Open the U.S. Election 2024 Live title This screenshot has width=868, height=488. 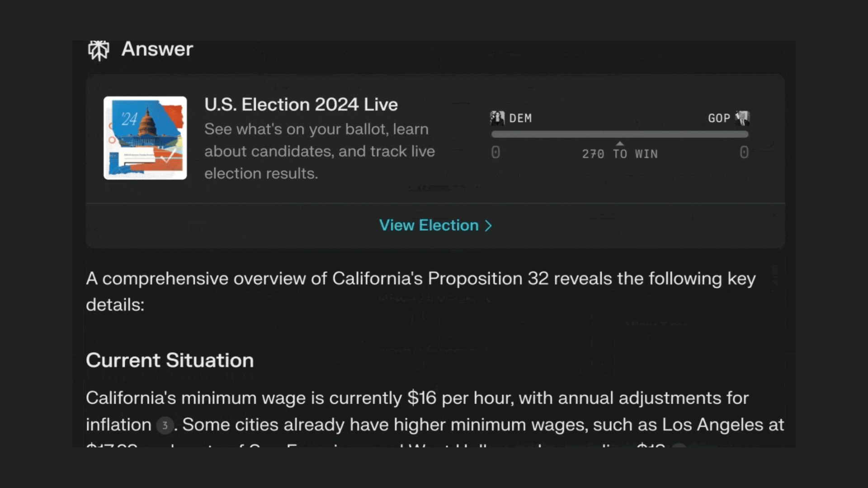(301, 104)
